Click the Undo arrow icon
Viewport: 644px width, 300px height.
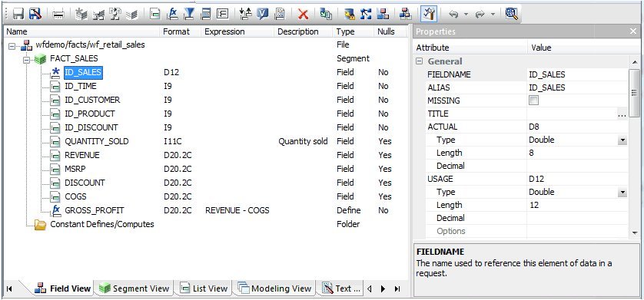coord(453,15)
